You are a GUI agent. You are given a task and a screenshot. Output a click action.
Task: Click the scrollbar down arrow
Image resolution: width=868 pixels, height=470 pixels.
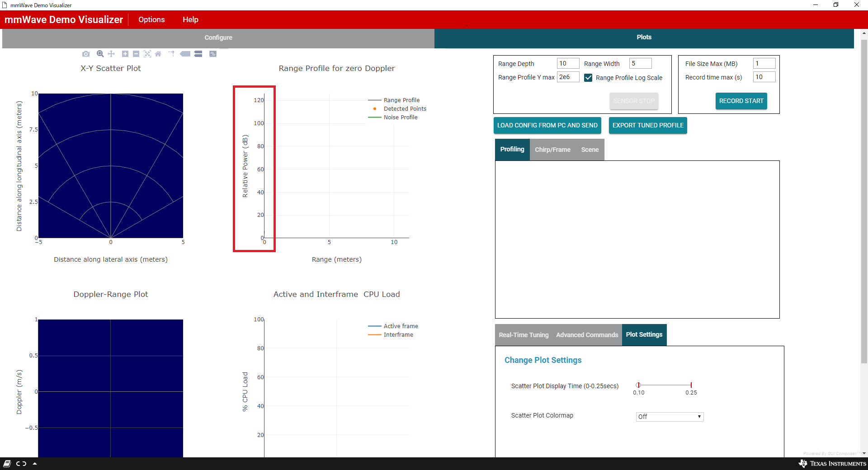click(864, 453)
